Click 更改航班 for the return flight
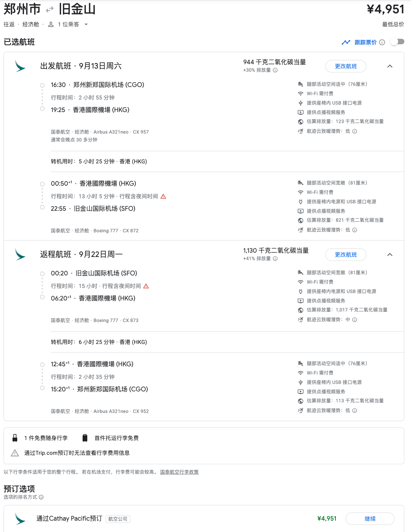This screenshot has height=532, width=411. [346, 255]
